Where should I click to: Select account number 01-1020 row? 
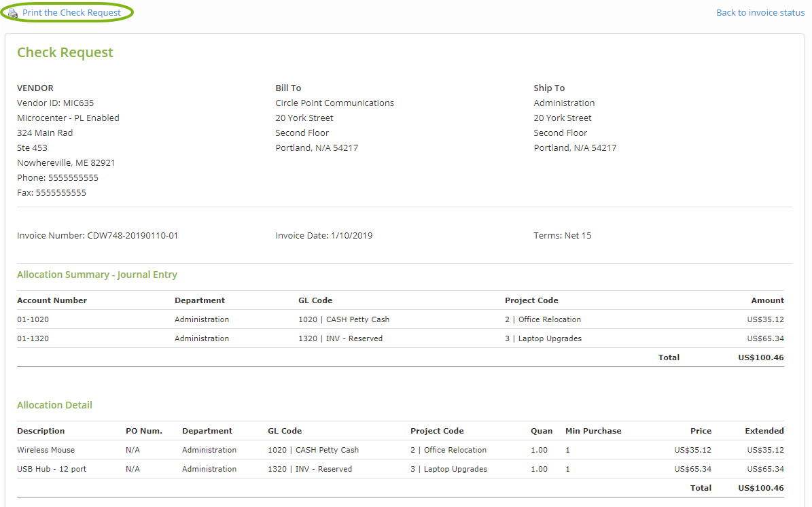click(33, 319)
